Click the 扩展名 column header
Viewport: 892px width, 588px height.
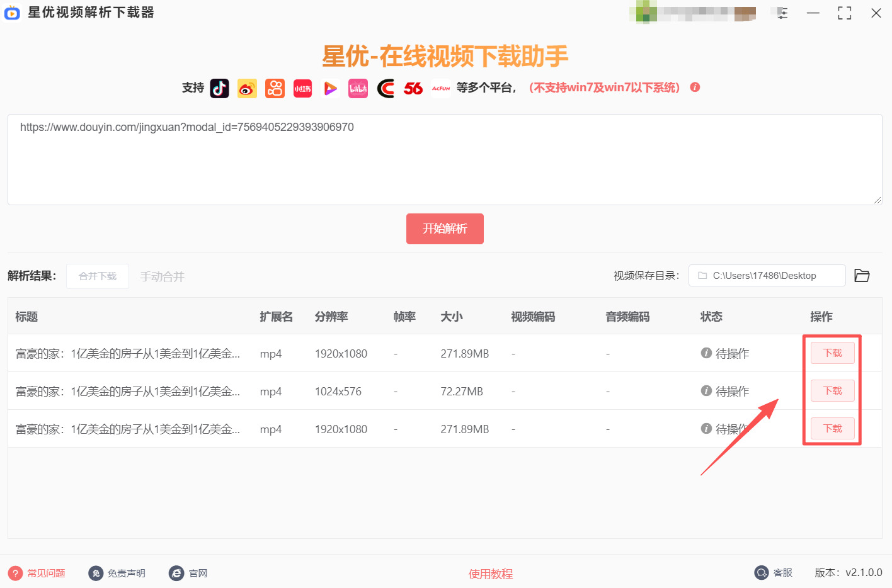click(x=277, y=317)
